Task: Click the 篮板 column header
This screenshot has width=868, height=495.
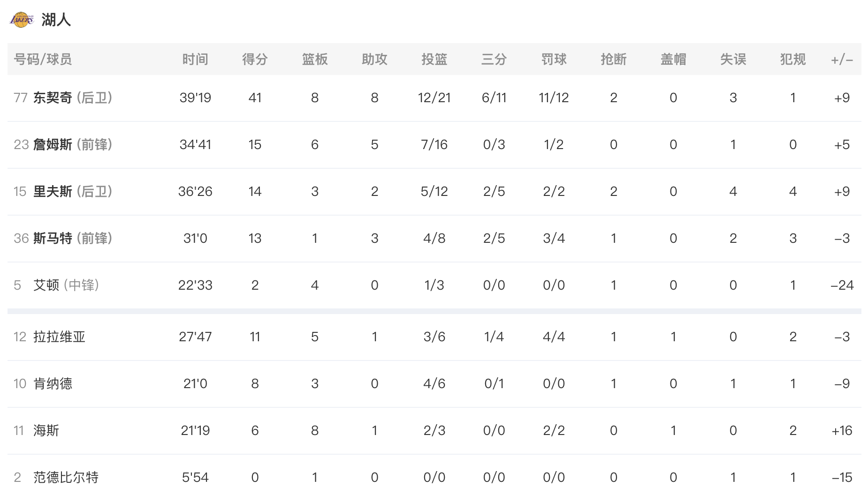Action: [315, 59]
